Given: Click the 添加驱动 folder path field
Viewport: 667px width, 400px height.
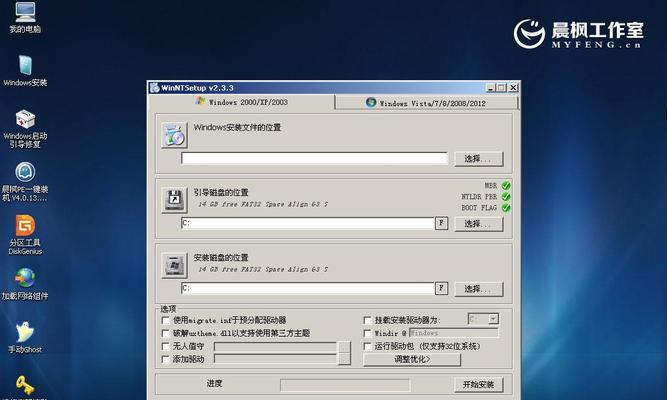Looking at the screenshot, I should [275, 360].
